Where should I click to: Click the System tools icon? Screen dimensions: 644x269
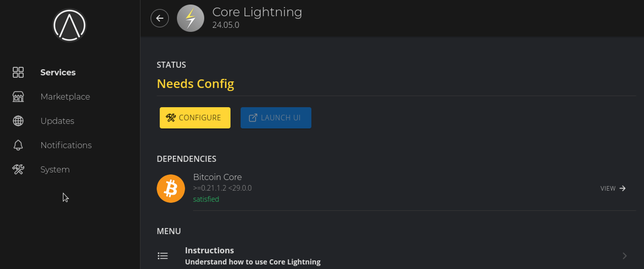[18, 169]
